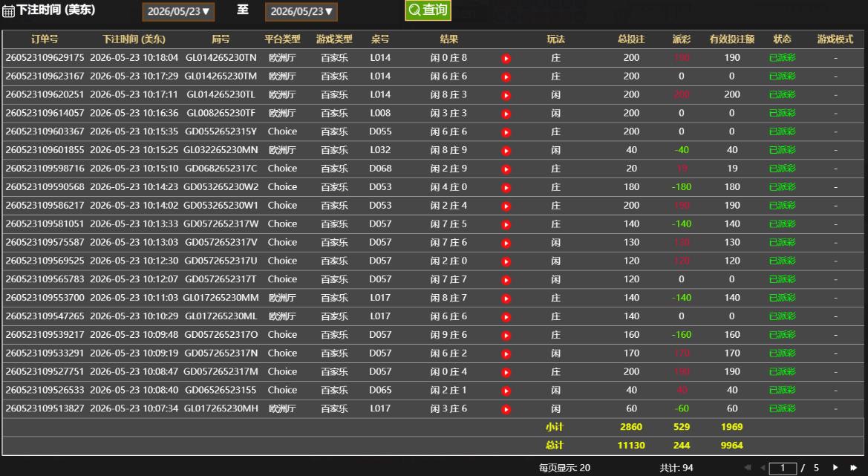
Task: Click 已派彩 status for order 260523109513827
Action: pos(782,408)
